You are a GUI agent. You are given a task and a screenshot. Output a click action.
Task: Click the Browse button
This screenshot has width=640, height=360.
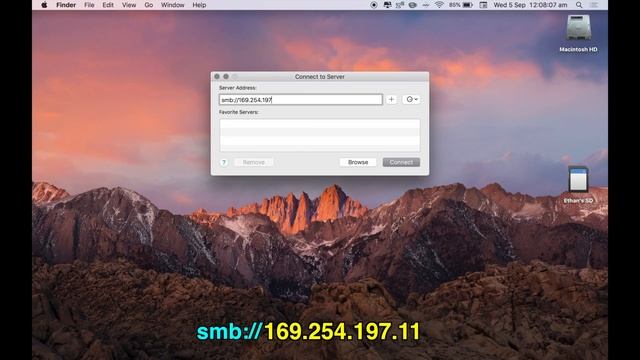(358, 162)
